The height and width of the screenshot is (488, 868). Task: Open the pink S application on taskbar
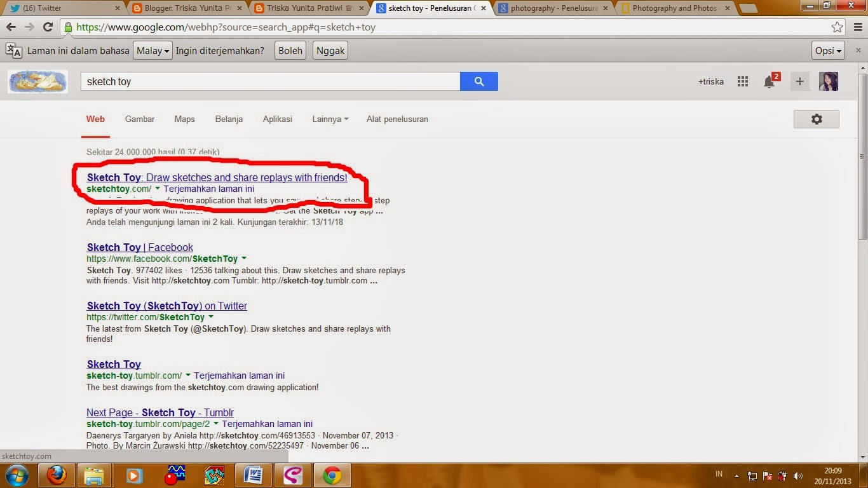(x=293, y=475)
